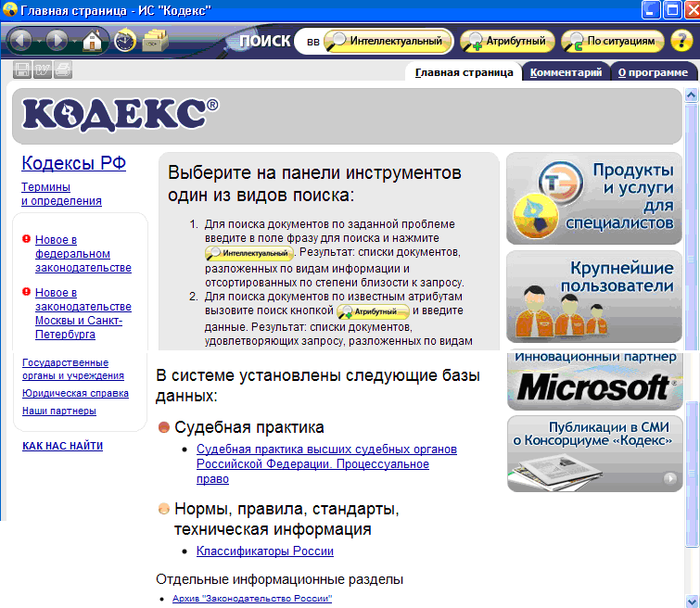Click the arrow on the Публикации в СМИ banner
This screenshot has height=608, width=700.
click(669, 478)
